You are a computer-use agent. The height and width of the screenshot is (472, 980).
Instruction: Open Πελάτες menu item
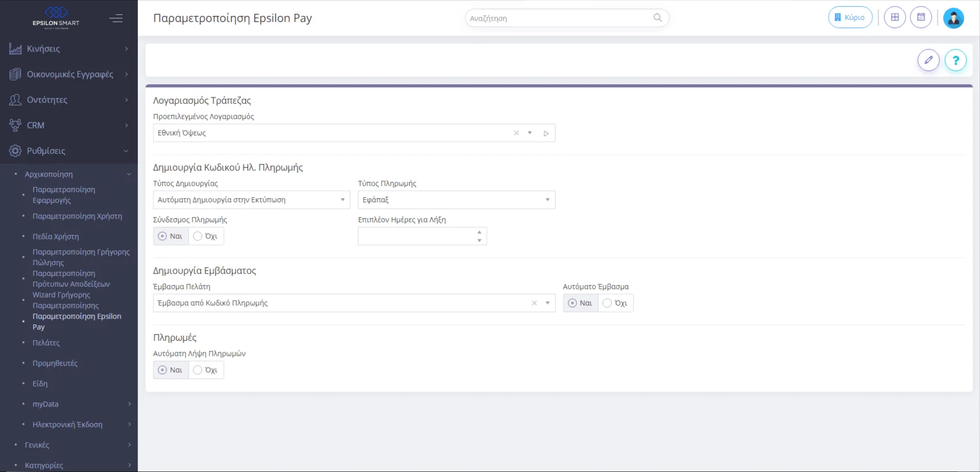[46, 343]
